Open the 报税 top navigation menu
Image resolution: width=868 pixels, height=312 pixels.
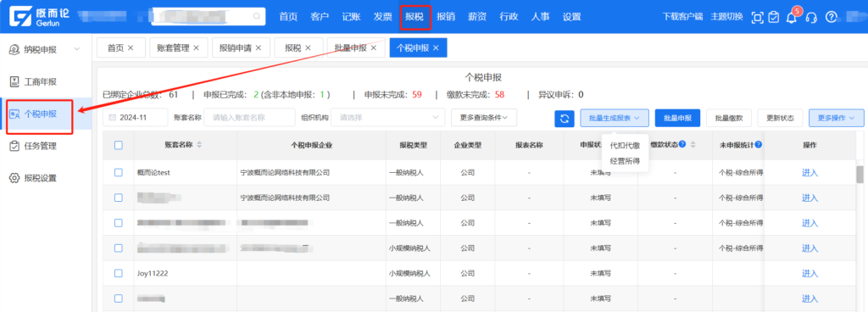coord(414,17)
